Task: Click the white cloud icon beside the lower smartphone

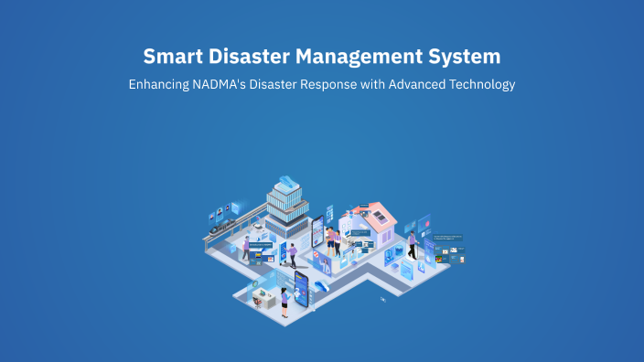Action: (x=321, y=285)
